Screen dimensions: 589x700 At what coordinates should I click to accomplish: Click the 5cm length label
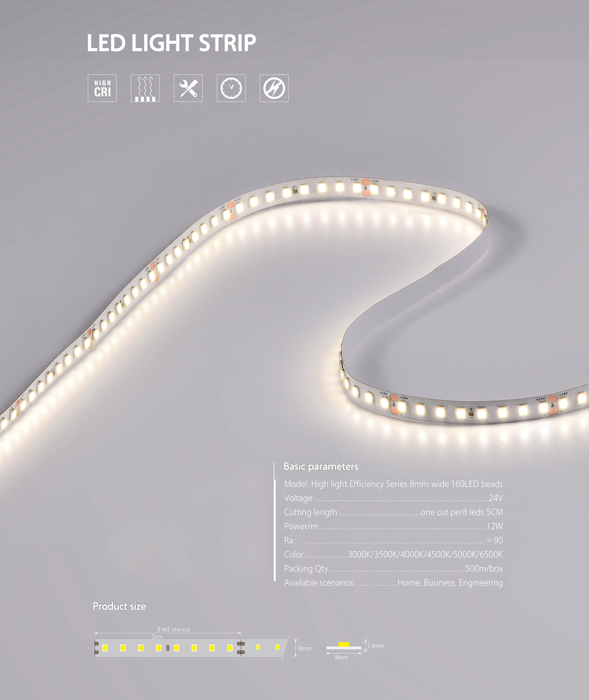click(x=157, y=636)
